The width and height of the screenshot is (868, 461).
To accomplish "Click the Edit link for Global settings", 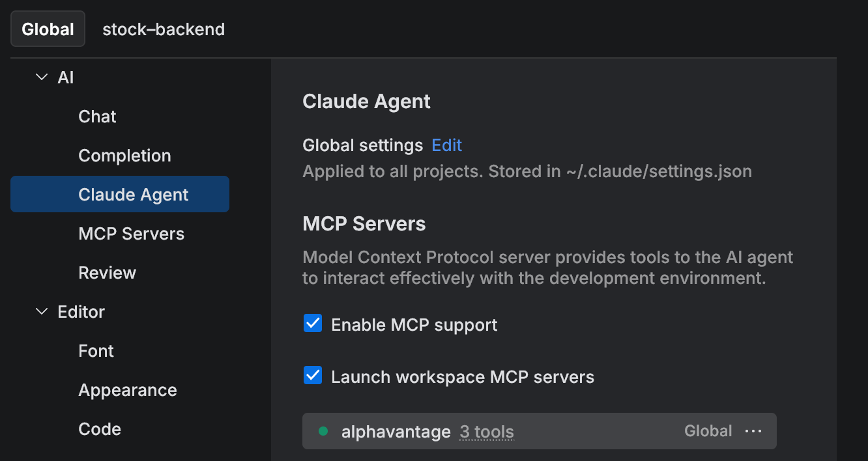I will tap(446, 145).
